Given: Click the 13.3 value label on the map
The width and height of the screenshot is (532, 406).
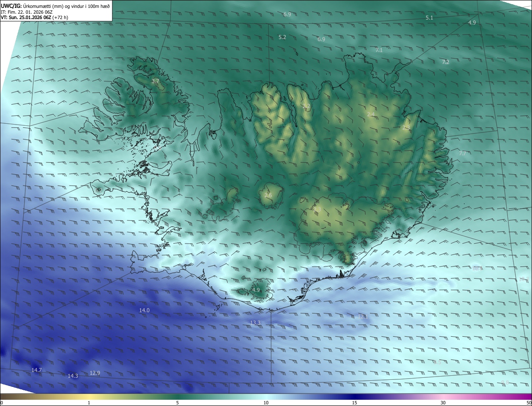Looking at the screenshot, I should click(x=255, y=323).
